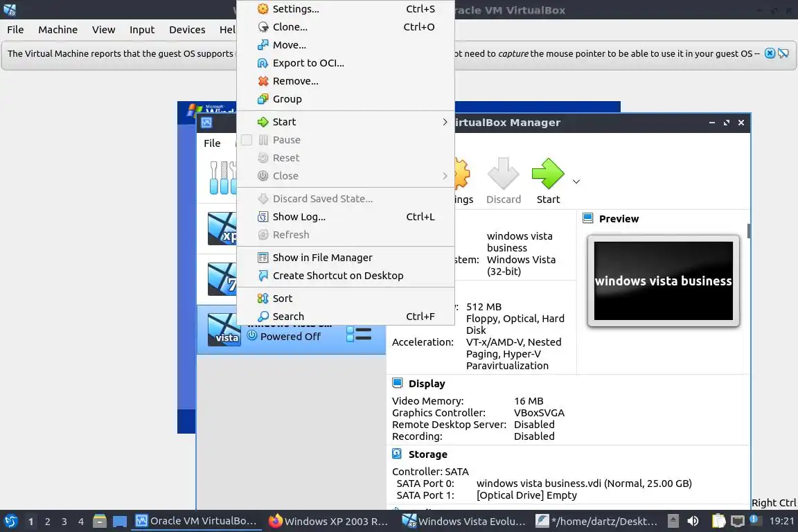Open the File menu in VM window

click(15, 30)
